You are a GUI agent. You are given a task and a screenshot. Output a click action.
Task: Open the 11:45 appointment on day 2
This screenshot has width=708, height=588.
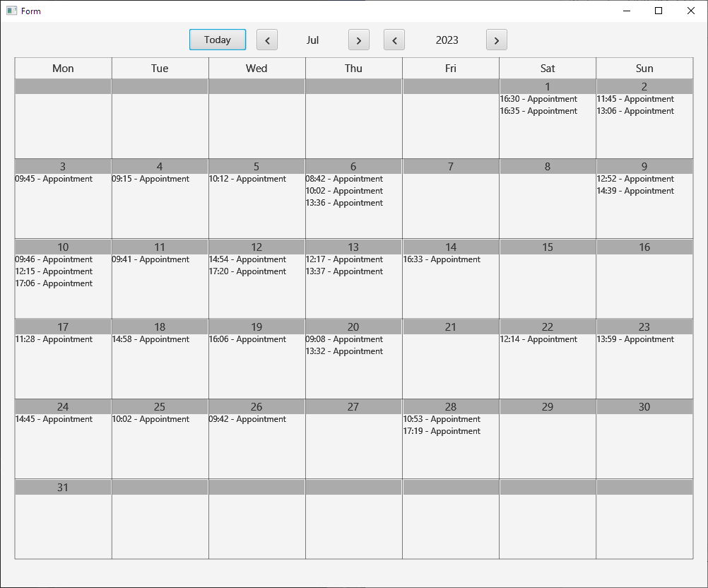click(635, 99)
